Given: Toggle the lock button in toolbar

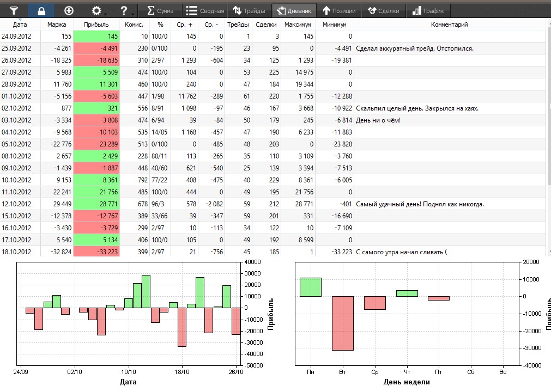Looking at the screenshot, I should pyautogui.click(x=41, y=10).
